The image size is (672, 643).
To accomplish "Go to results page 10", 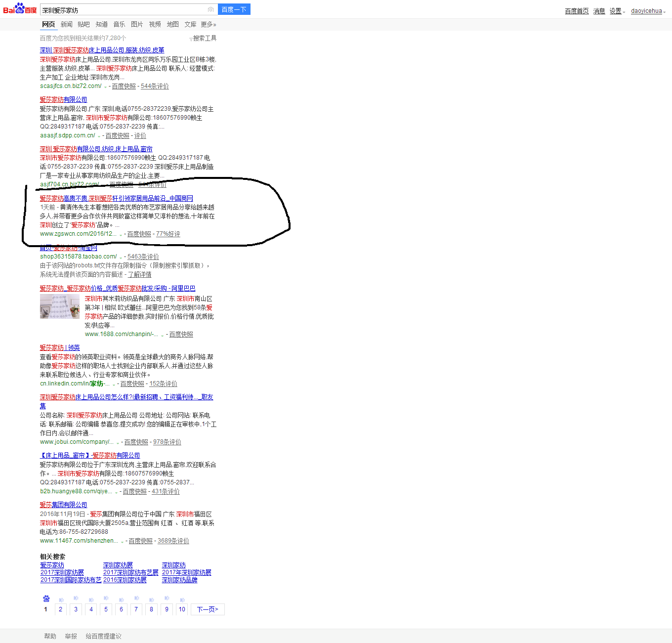I will pyautogui.click(x=182, y=609).
